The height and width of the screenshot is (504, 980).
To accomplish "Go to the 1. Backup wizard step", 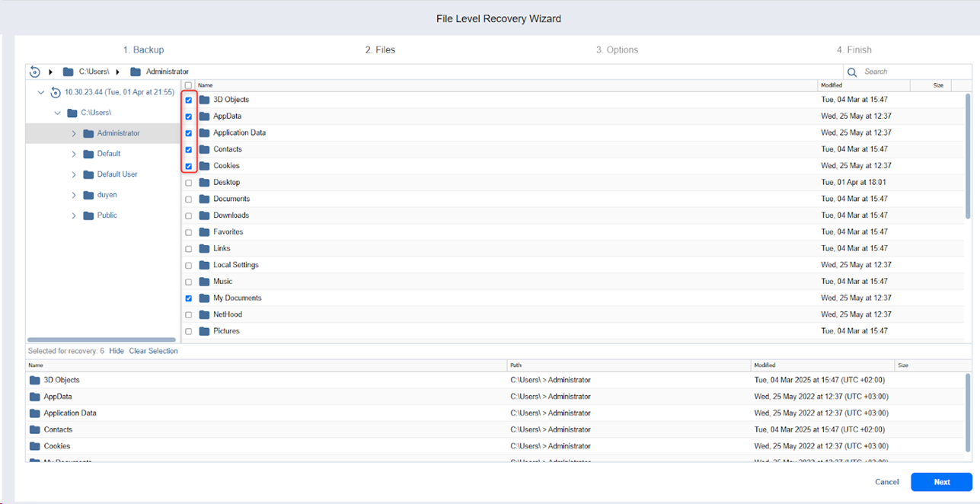I will [143, 50].
